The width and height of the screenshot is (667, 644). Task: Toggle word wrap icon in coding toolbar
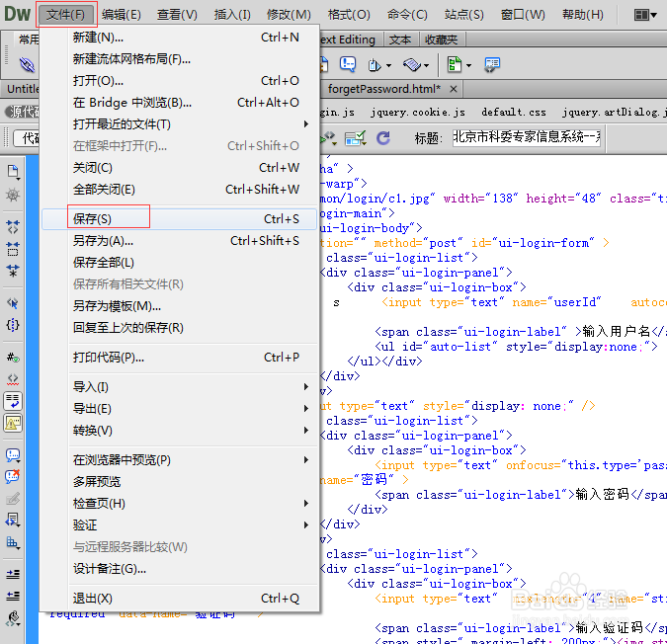coord(13,401)
